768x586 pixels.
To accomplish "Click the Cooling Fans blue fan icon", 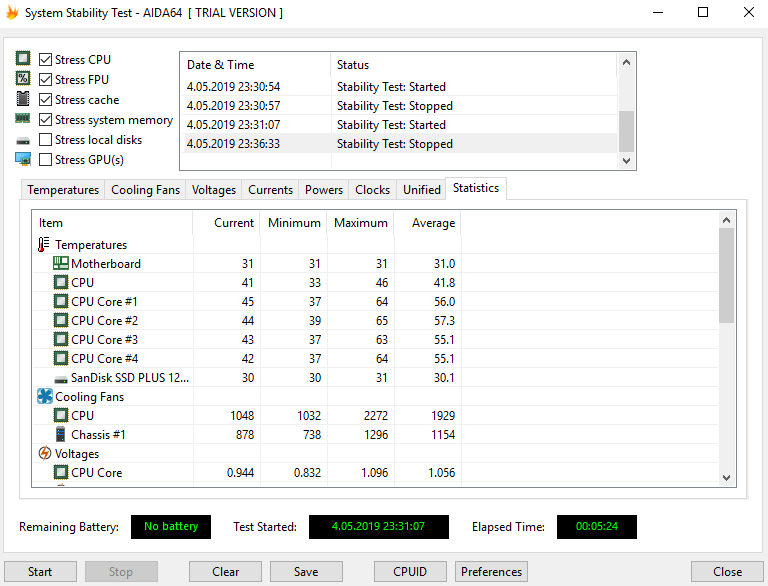I will coord(45,396).
